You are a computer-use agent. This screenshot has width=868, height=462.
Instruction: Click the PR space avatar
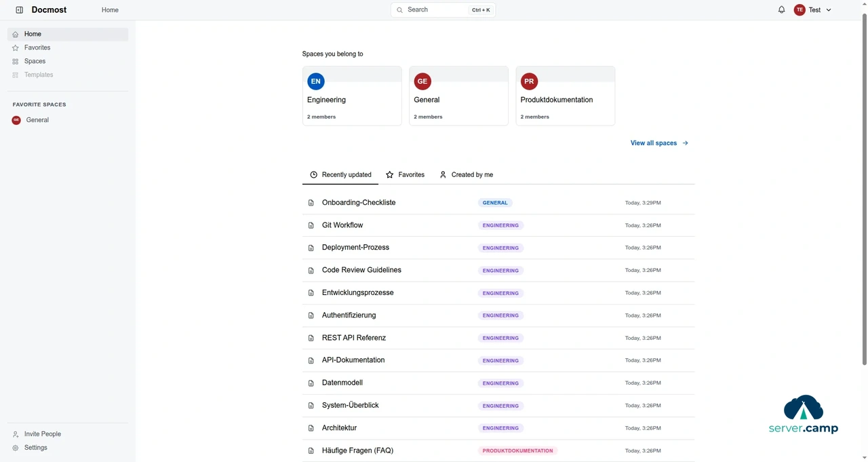[x=529, y=81]
